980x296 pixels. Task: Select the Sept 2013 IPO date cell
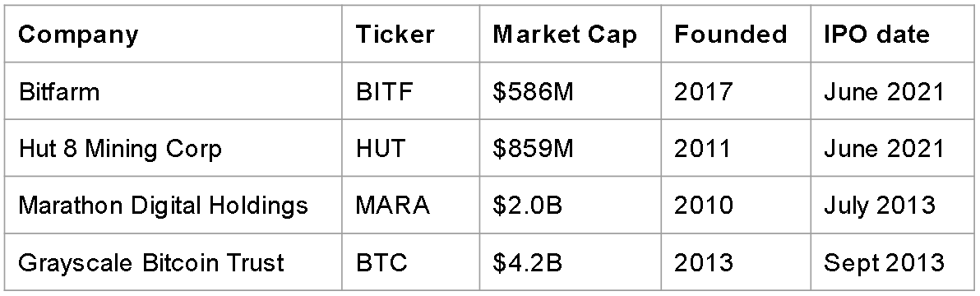click(x=893, y=261)
